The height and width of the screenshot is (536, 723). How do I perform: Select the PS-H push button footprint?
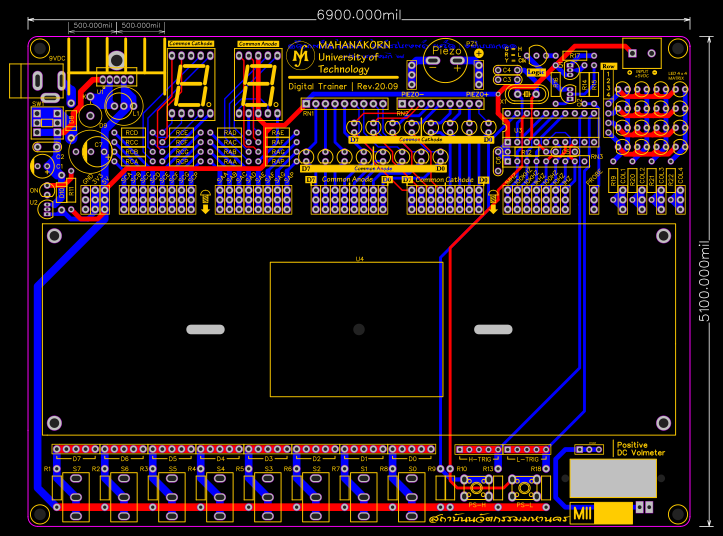click(x=475, y=488)
